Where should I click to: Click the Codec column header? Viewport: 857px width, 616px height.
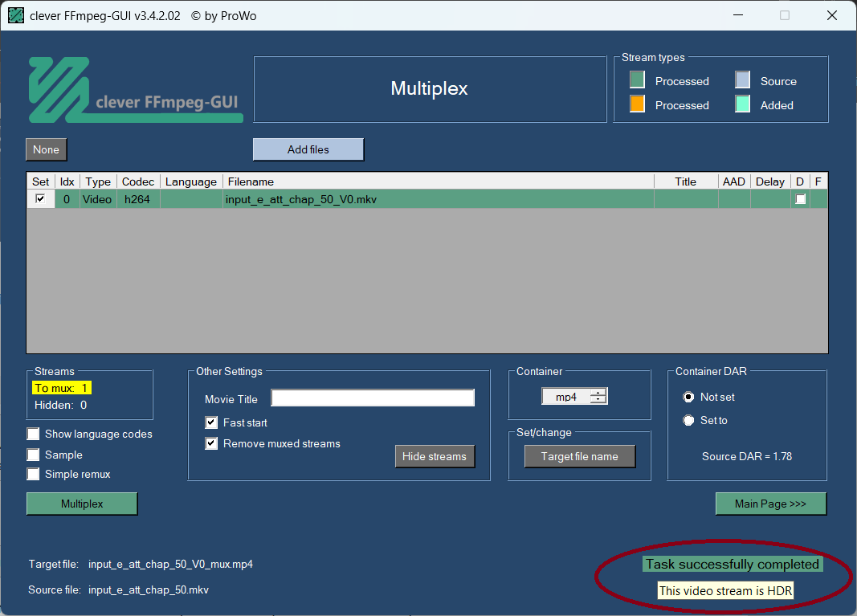click(138, 182)
